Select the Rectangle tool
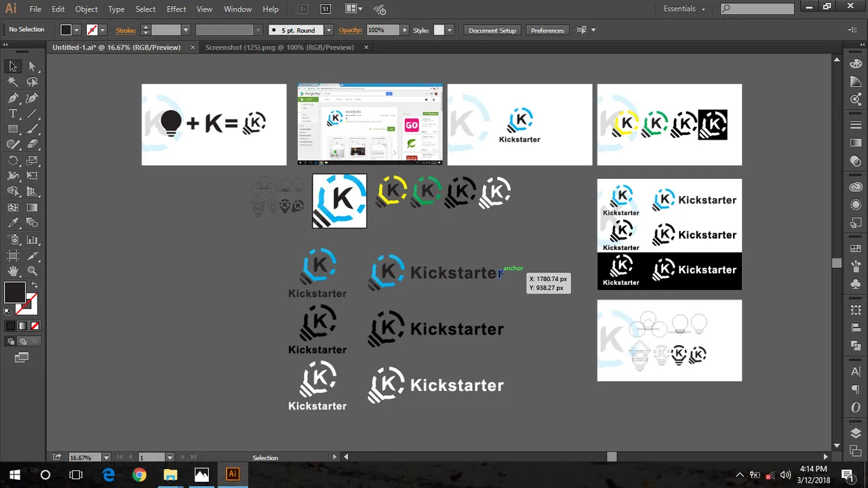This screenshot has height=488, width=868. tap(13, 129)
